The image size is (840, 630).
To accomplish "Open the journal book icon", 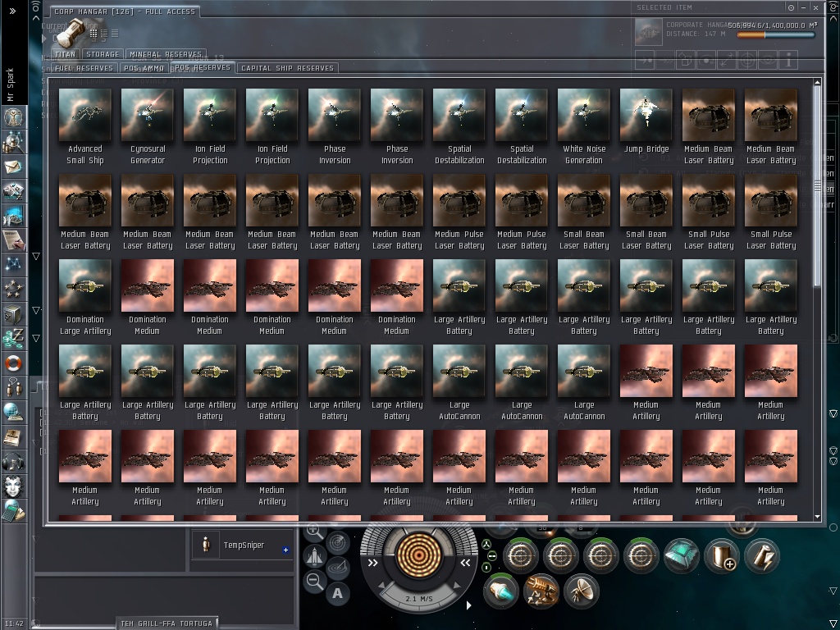I will 13,437.
